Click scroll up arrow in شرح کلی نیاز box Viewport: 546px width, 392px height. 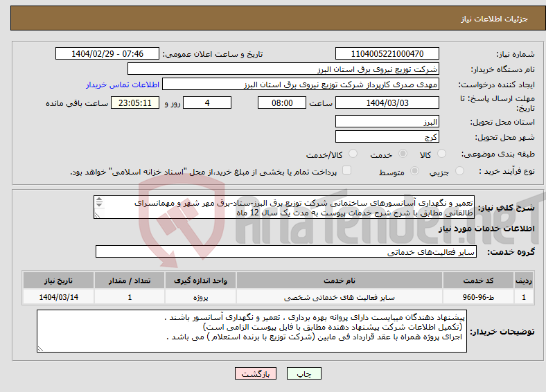[99, 199]
